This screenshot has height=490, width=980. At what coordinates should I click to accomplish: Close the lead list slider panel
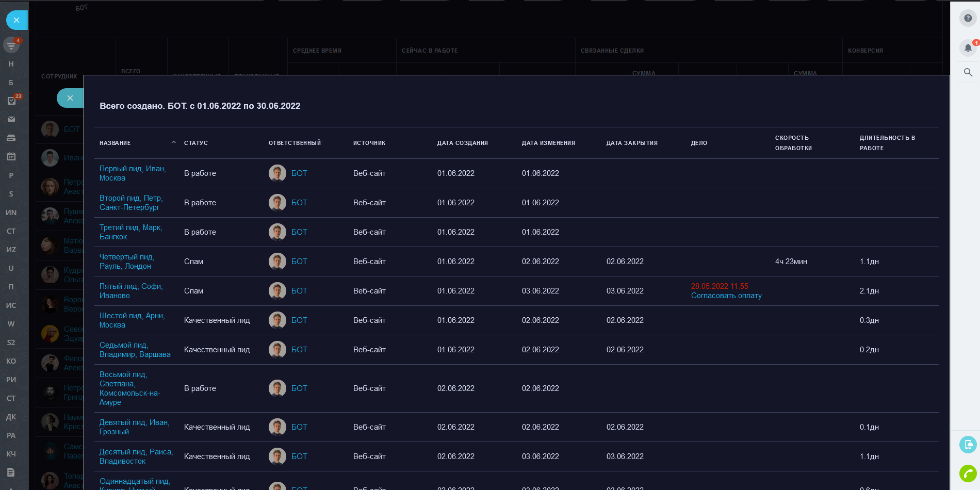tap(70, 98)
